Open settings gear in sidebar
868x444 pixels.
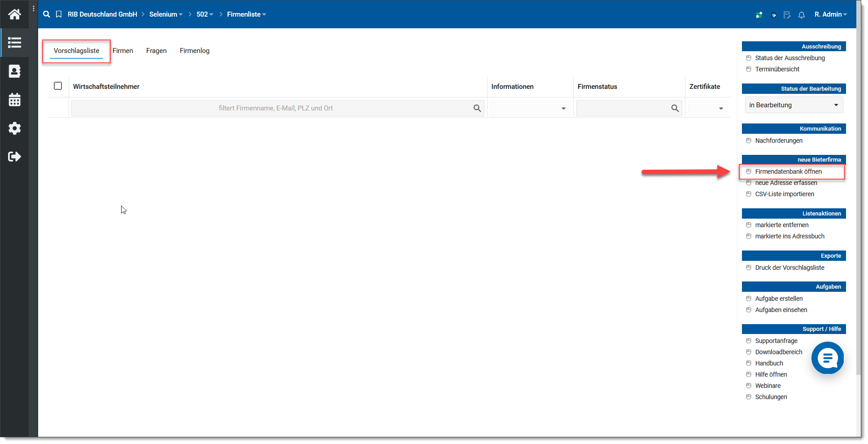[x=14, y=128]
